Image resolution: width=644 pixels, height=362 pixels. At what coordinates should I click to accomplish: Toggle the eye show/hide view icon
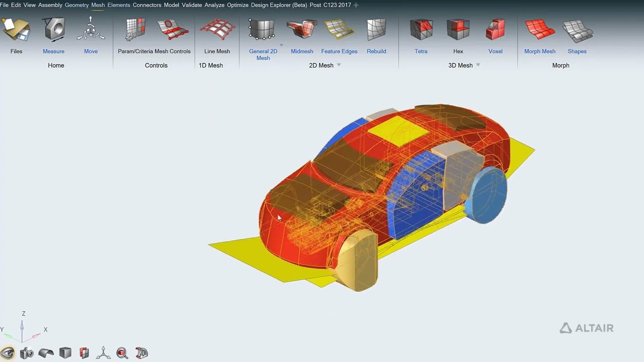(x=8, y=353)
